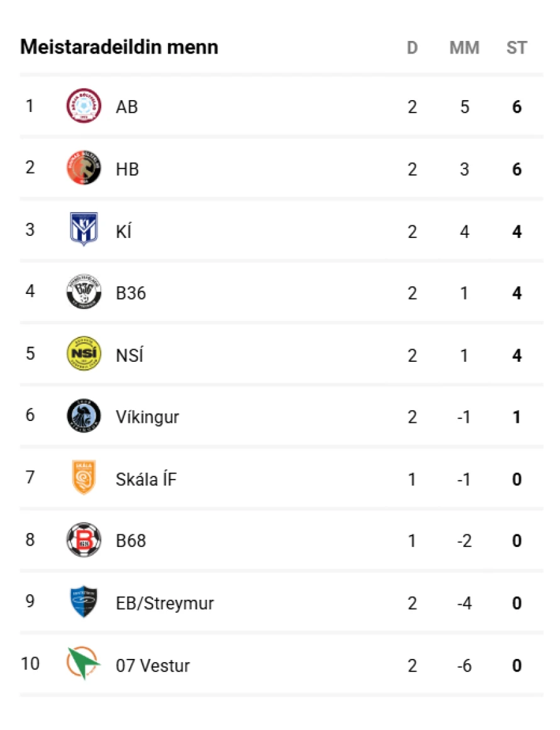Click 07 Vestur's -6 goal difference

(x=464, y=666)
